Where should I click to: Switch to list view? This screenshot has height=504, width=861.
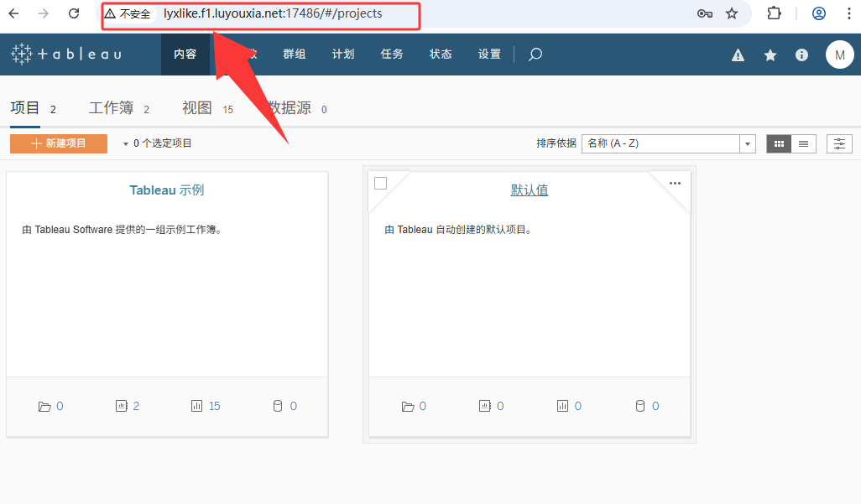(x=803, y=144)
